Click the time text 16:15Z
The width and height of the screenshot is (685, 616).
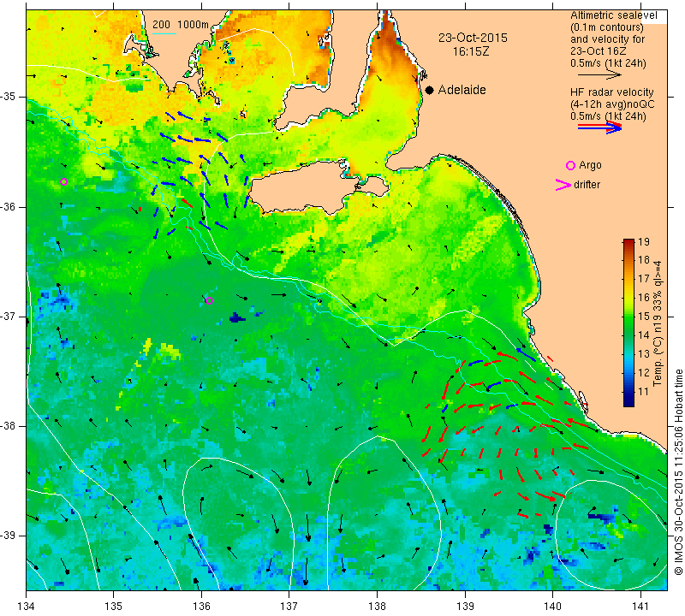point(470,51)
